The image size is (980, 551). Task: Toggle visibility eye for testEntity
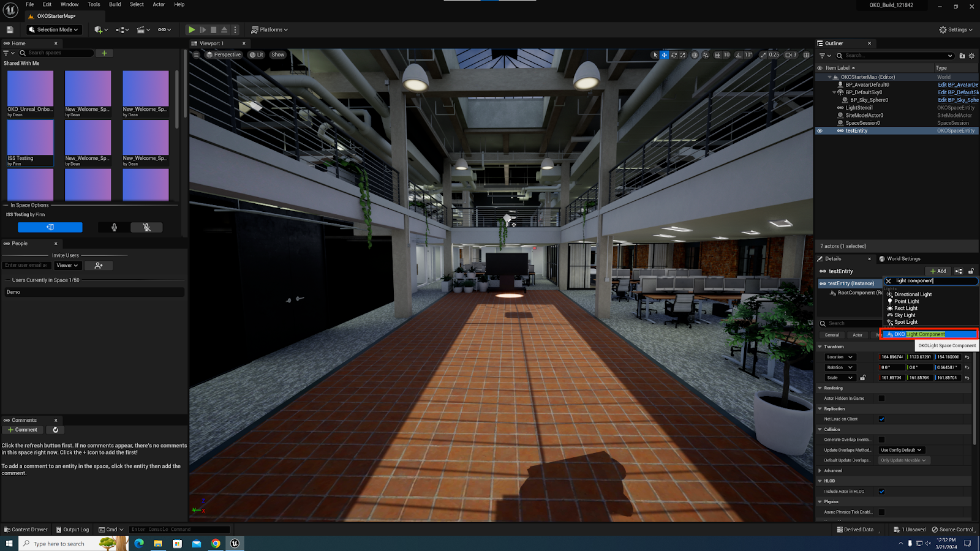(x=820, y=130)
